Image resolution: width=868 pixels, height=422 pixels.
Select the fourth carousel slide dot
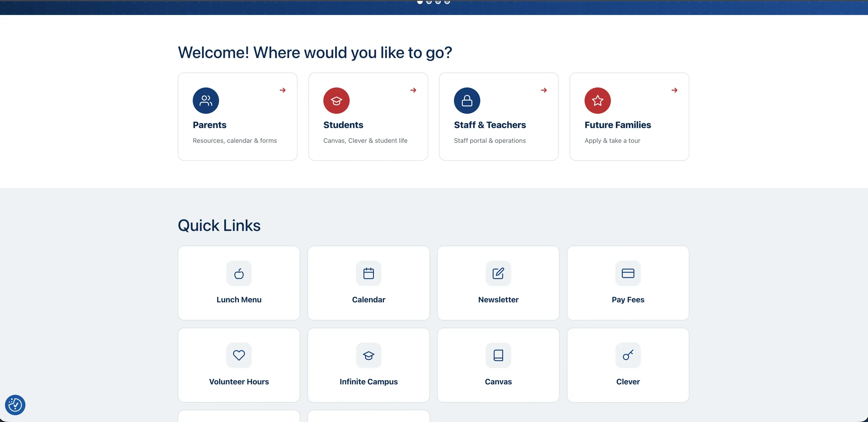(x=447, y=2)
